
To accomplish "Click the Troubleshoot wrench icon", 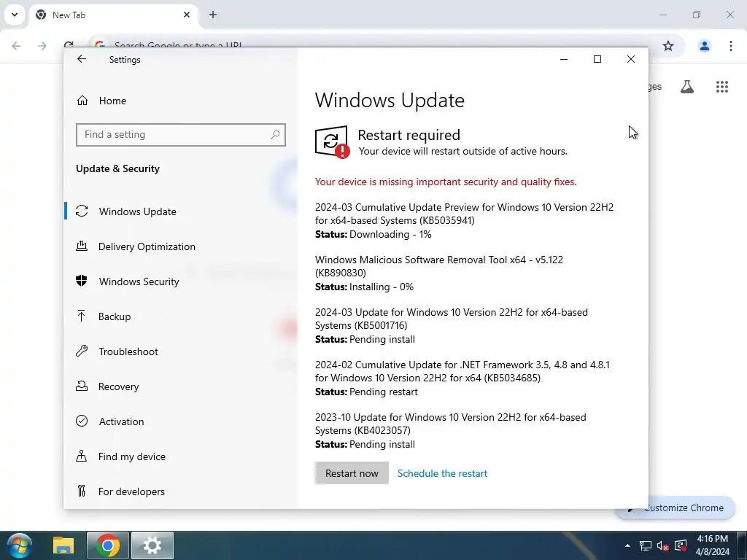I will click(x=82, y=351).
